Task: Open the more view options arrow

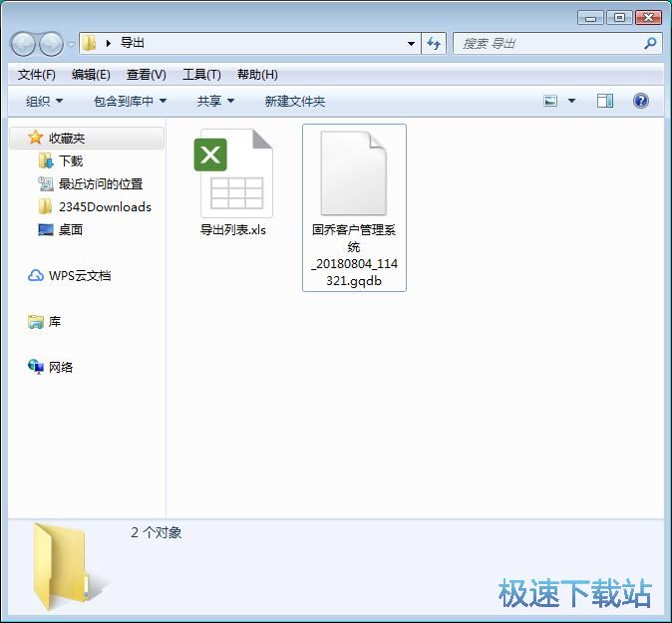Action: (x=571, y=101)
